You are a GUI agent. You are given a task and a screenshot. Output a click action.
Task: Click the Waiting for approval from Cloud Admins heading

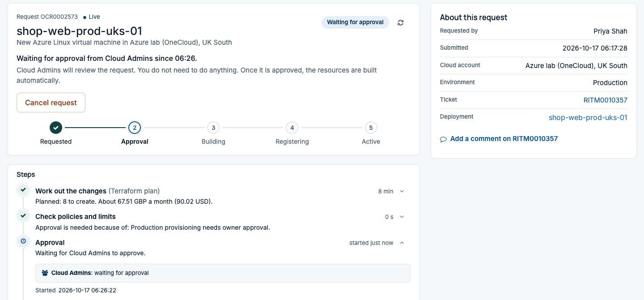[107, 58]
